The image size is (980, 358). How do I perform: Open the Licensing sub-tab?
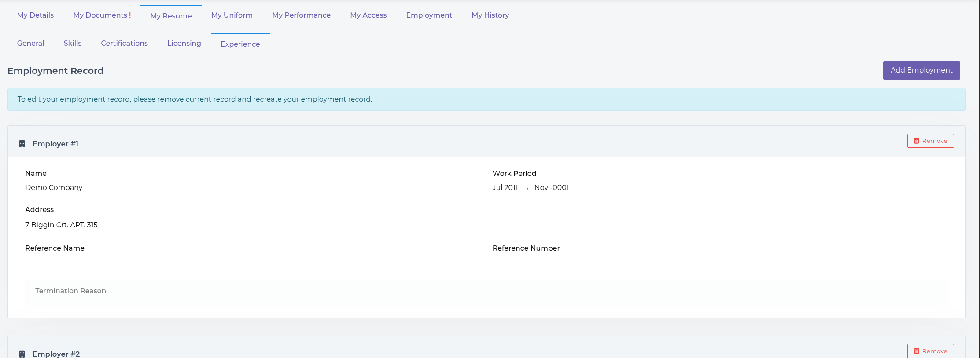click(x=184, y=43)
